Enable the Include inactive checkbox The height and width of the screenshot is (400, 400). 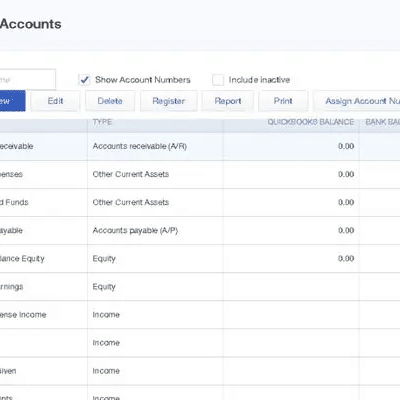coord(218,80)
